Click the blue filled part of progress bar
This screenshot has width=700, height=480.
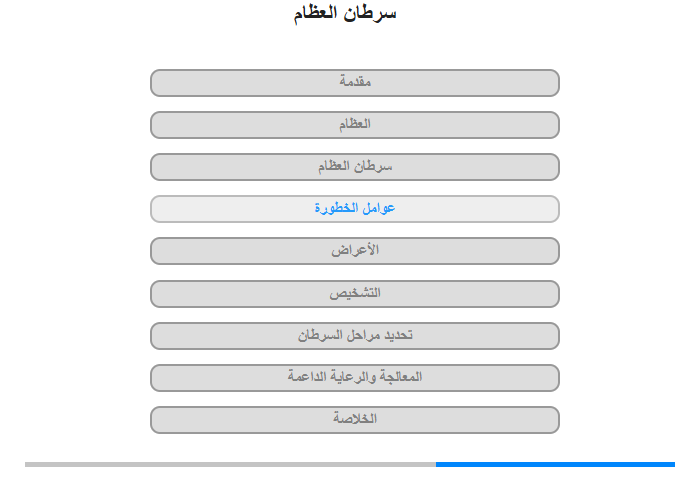click(x=555, y=464)
